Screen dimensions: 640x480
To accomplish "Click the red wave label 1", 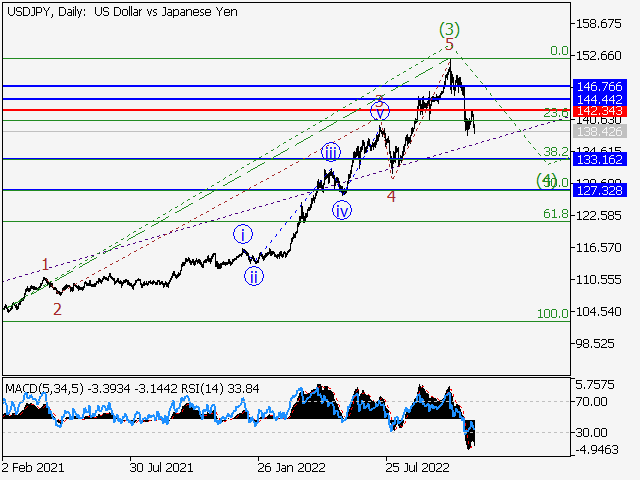I will pyautogui.click(x=45, y=264).
